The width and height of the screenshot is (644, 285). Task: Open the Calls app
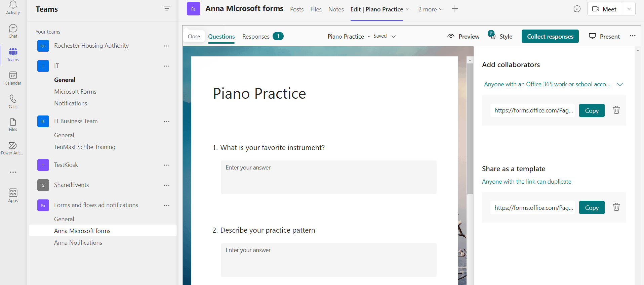[13, 102]
